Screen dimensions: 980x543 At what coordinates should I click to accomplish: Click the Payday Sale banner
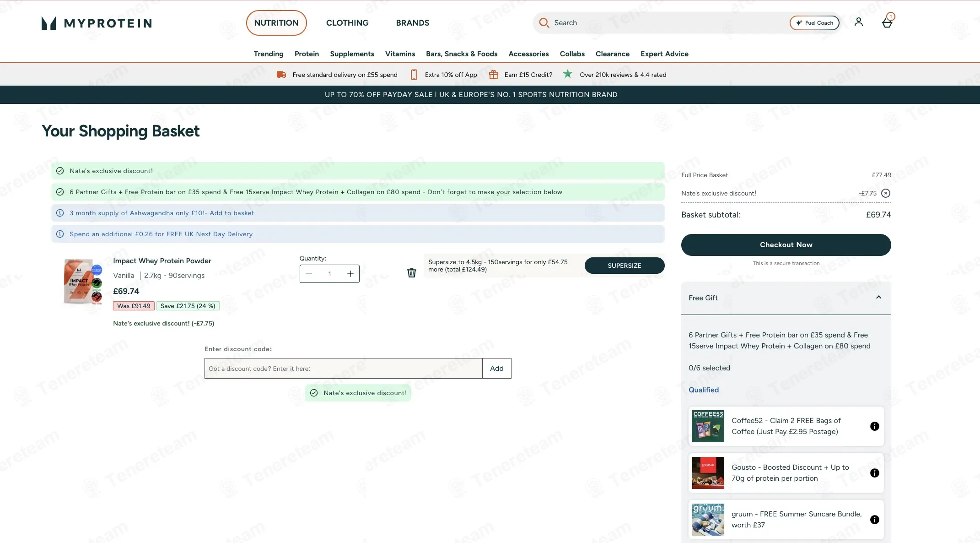[471, 95]
